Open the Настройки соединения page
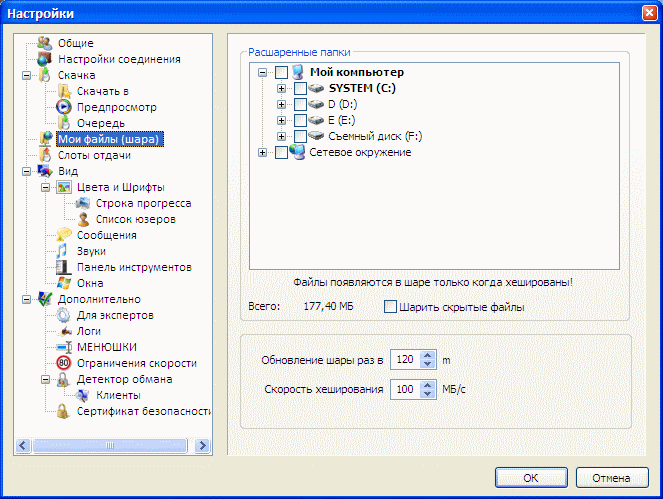Image resolution: width=663 pixels, height=499 pixels. coord(119,59)
